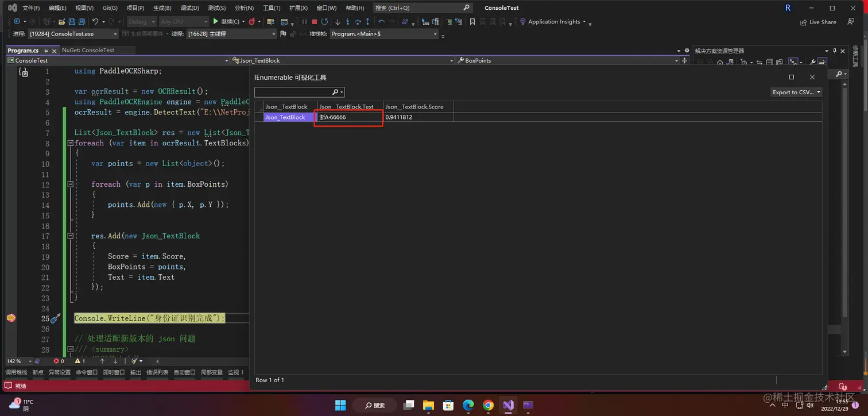Open the process dropdown showing ConsoleTest.exe
The height and width of the screenshot is (416, 868).
coord(73,34)
